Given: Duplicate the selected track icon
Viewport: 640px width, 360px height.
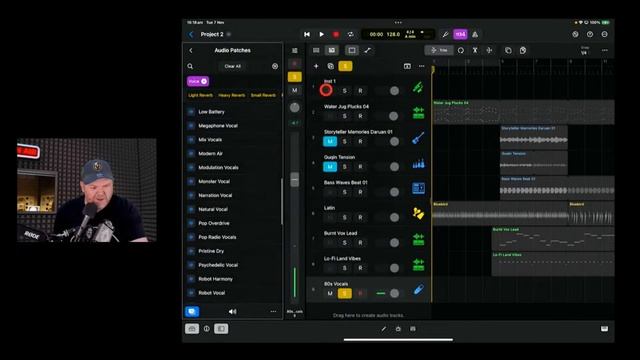Looking at the screenshot, I should pos(331,66).
